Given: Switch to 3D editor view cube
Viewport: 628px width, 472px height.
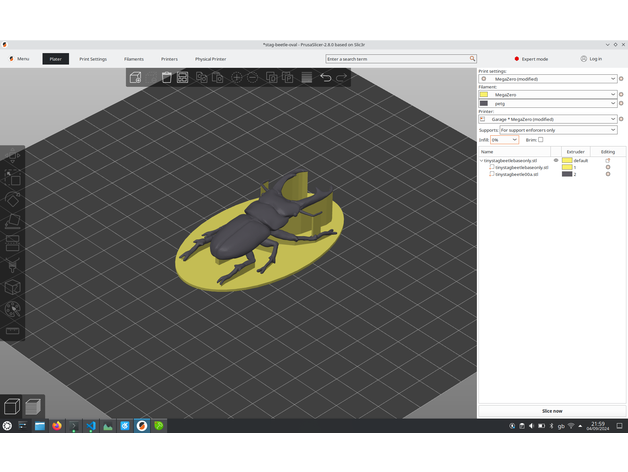Looking at the screenshot, I should [12, 405].
